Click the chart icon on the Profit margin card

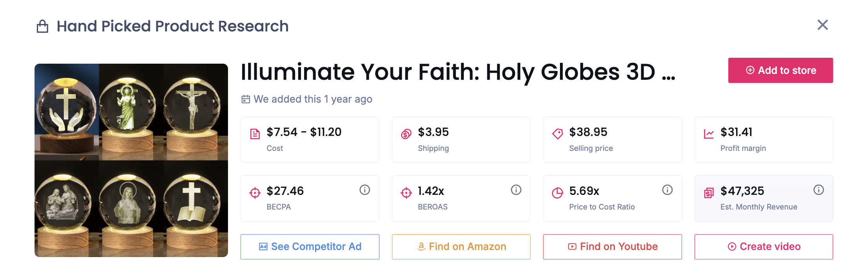[x=709, y=134]
